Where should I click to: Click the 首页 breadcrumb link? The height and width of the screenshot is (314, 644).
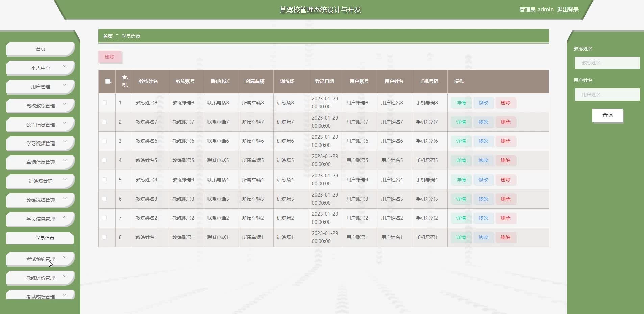pyautogui.click(x=108, y=36)
